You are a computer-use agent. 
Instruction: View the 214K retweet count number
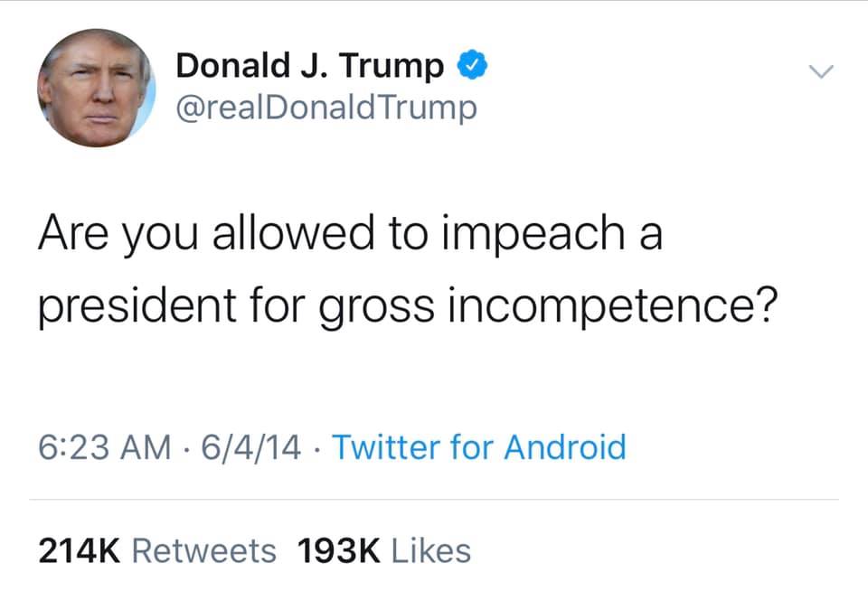pos(80,550)
